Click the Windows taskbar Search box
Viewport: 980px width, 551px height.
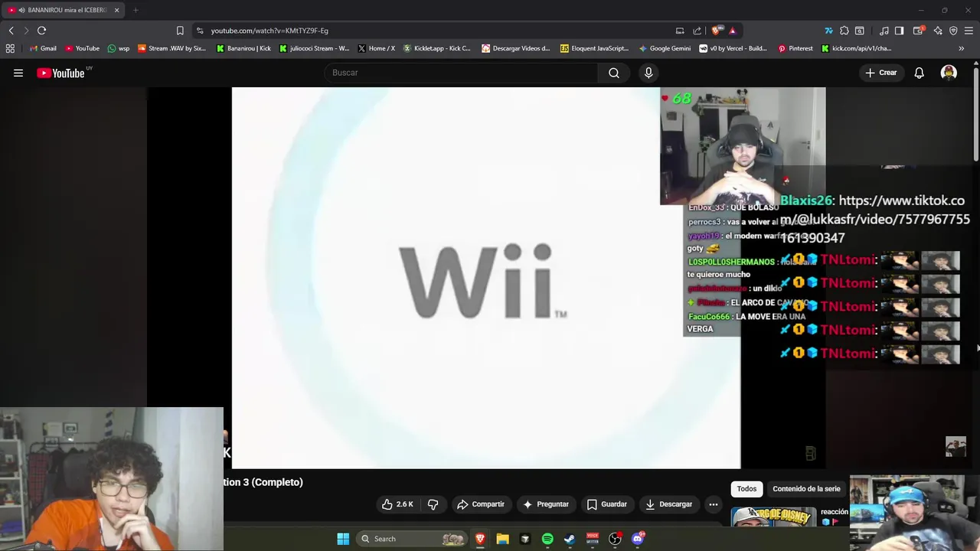pyautogui.click(x=413, y=539)
